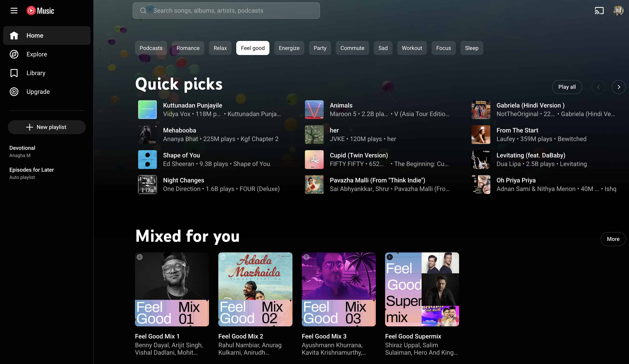Click the Feel Good Supermix title
Viewport: 629px width, 364px height.
[x=413, y=336]
